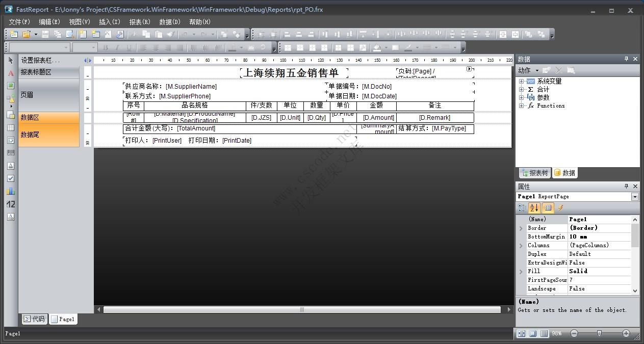Toggle the alphabetical sort in Properties panel

tap(534, 207)
